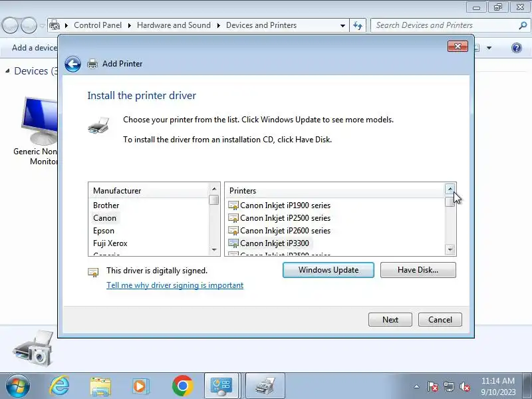Click the Canon Inkjet iP2600 driver icon

pos(233,231)
